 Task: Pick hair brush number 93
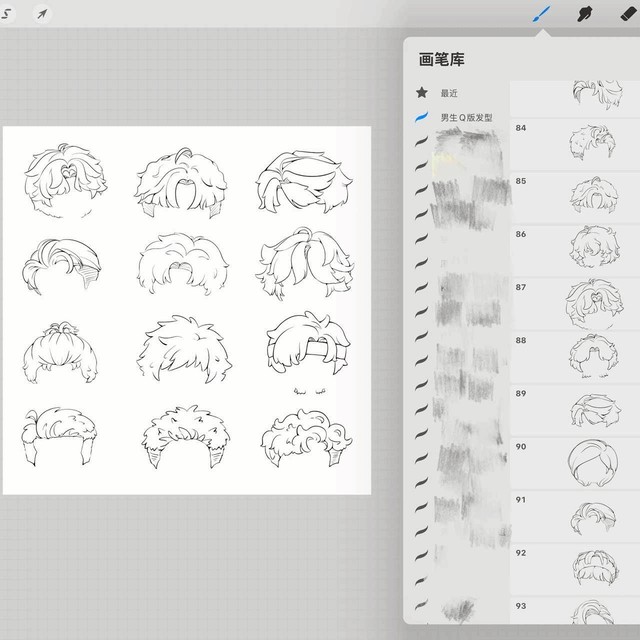pyautogui.click(x=575, y=611)
